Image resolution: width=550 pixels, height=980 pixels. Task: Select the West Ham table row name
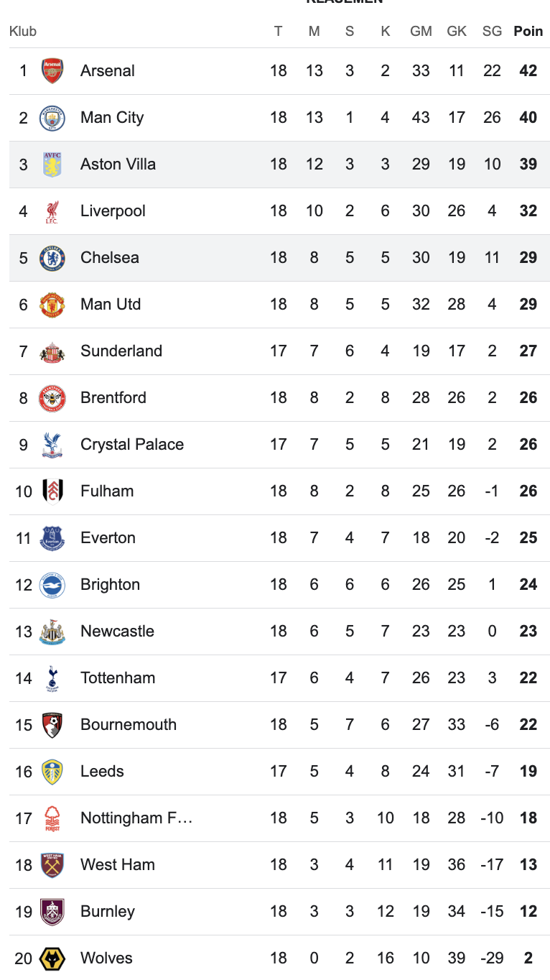click(x=118, y=865)
